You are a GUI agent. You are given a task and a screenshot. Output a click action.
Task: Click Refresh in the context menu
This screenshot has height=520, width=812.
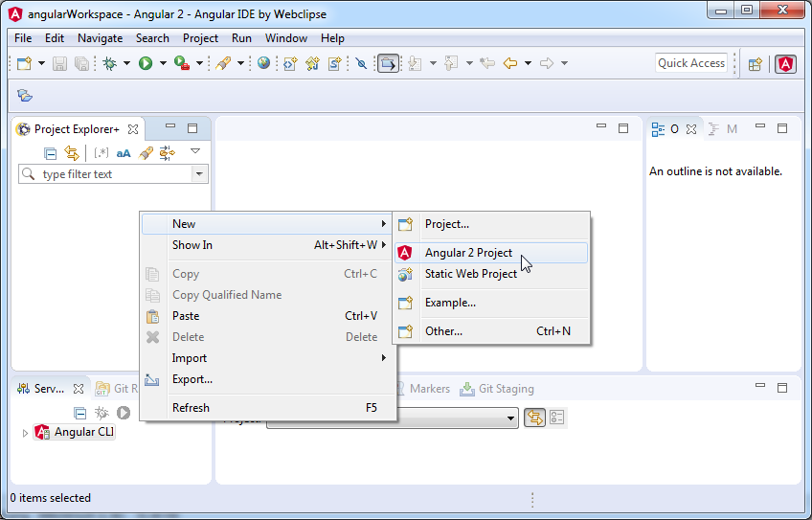[268, 408]
